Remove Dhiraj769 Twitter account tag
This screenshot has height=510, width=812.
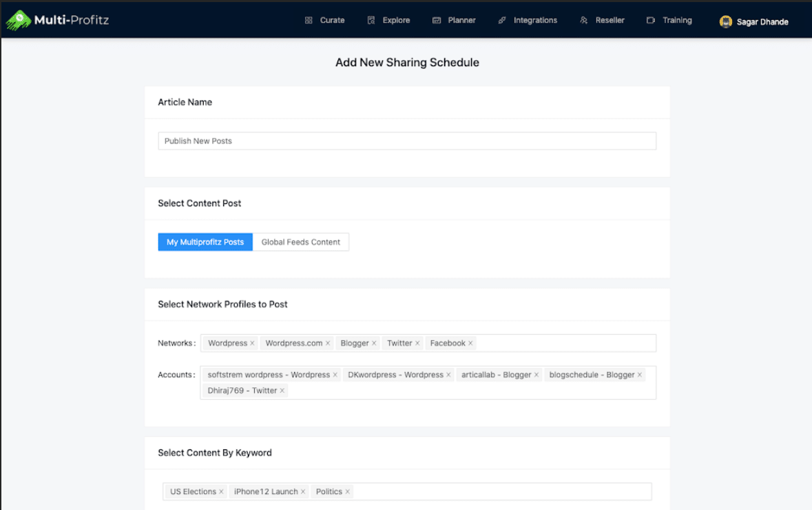(282, 391)
